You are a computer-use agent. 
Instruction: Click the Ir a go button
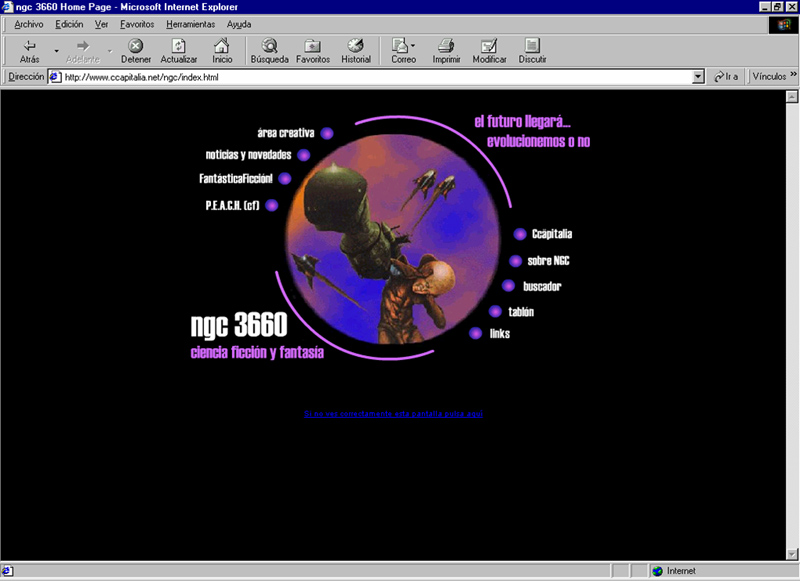pos(726,77)
